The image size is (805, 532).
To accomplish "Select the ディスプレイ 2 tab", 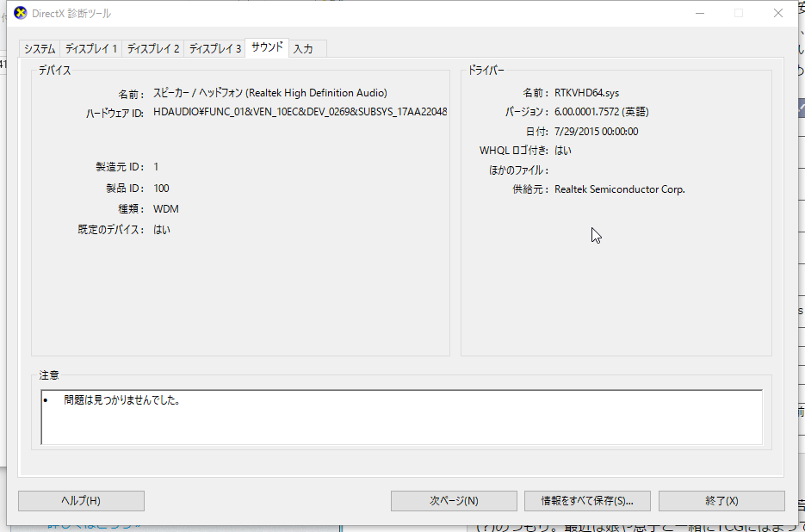I will 153,49.
